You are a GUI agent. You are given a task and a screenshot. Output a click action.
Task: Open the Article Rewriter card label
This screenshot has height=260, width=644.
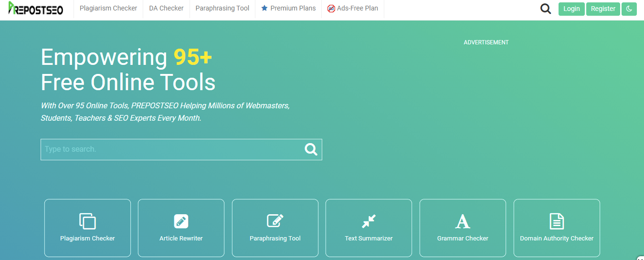(x=181, y=238)
